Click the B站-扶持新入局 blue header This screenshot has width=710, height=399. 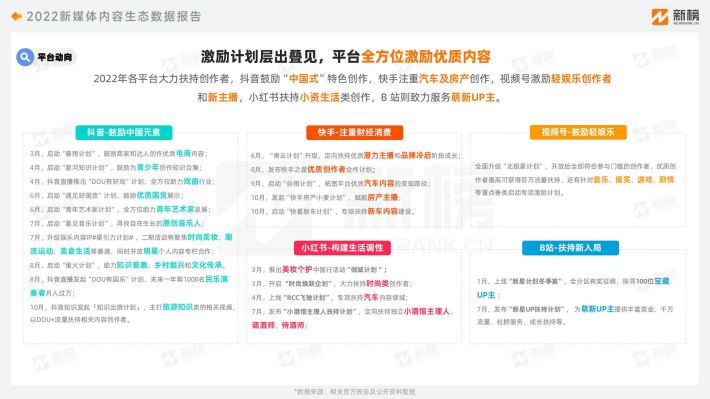[570, 248]
